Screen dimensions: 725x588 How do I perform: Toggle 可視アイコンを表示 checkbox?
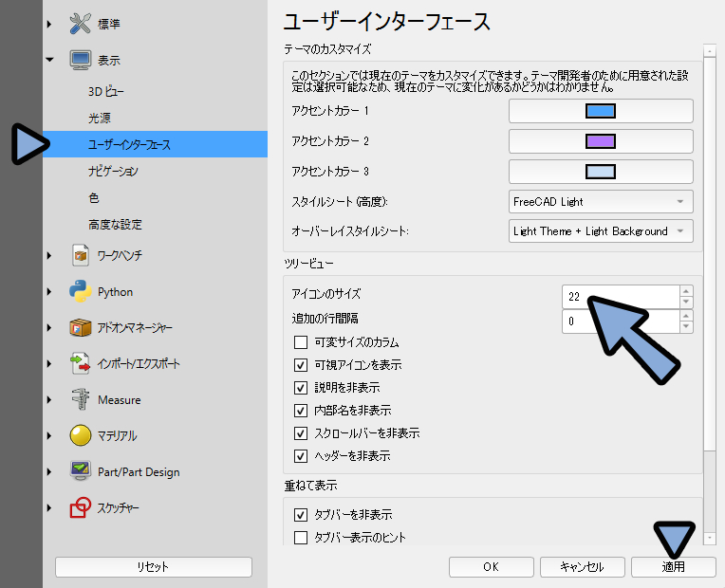(x=301, y=365)
